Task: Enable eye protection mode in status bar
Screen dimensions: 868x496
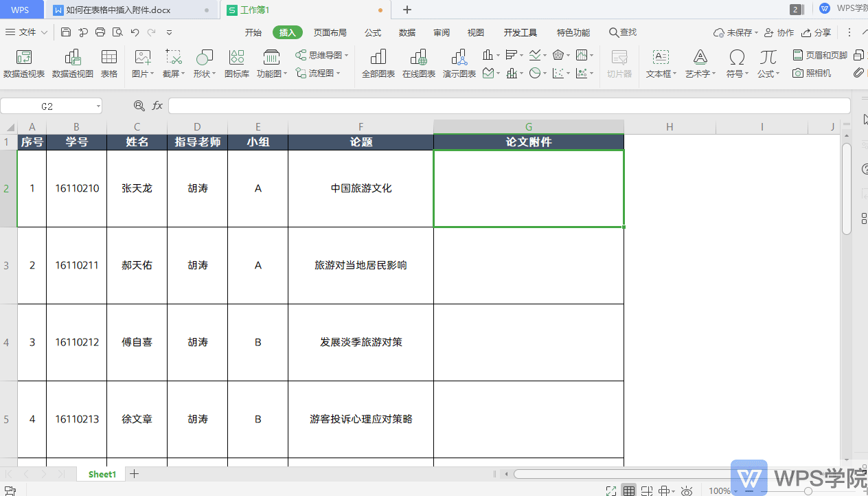Action: 686,491
